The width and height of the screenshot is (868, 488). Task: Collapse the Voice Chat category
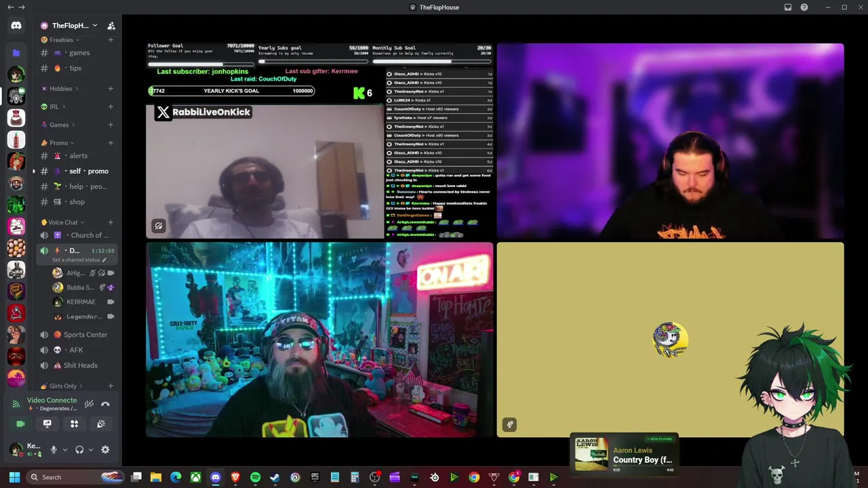62,222
